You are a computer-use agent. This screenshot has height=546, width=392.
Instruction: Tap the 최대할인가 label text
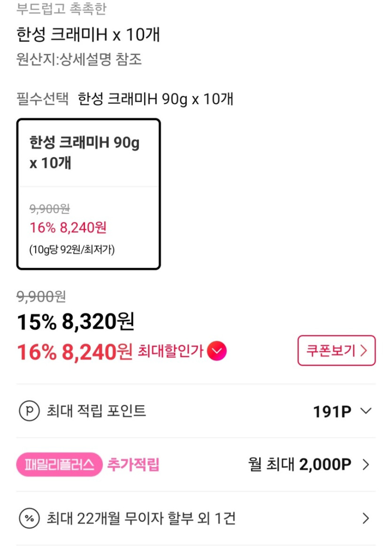point(170,351)
